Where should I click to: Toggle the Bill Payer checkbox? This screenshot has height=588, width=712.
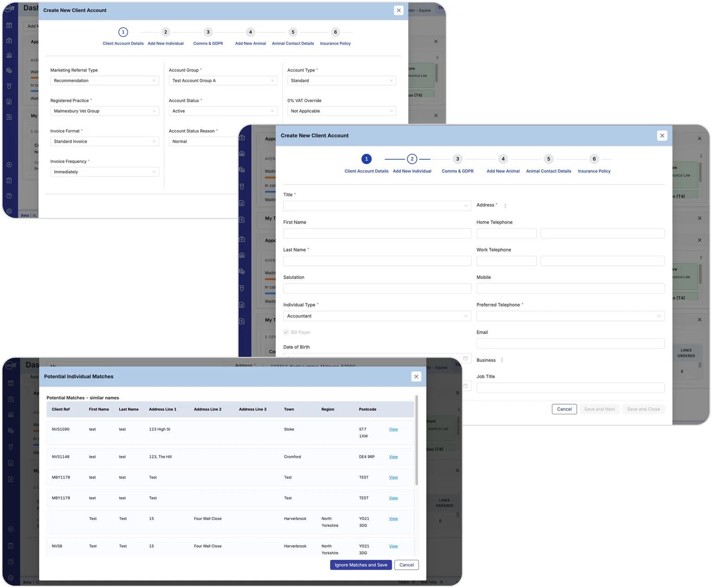click(286, 332)
